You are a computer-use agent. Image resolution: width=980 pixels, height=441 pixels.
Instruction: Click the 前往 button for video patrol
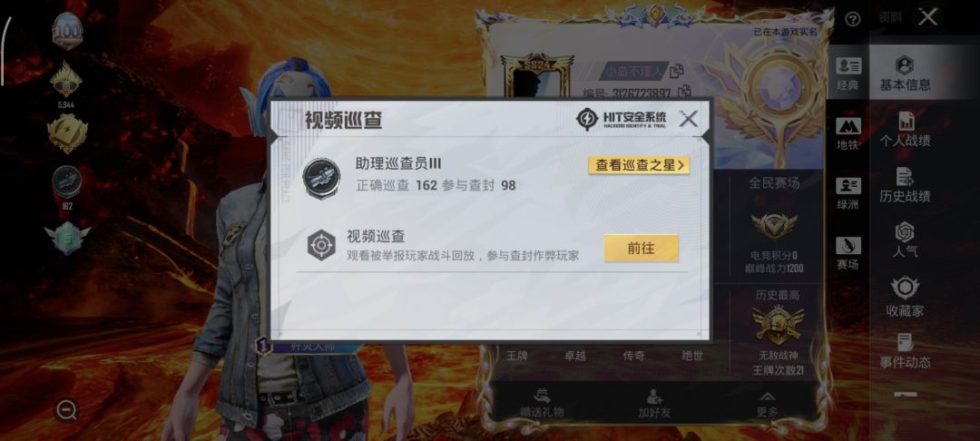pyautogui.click(x=642, y=248)
